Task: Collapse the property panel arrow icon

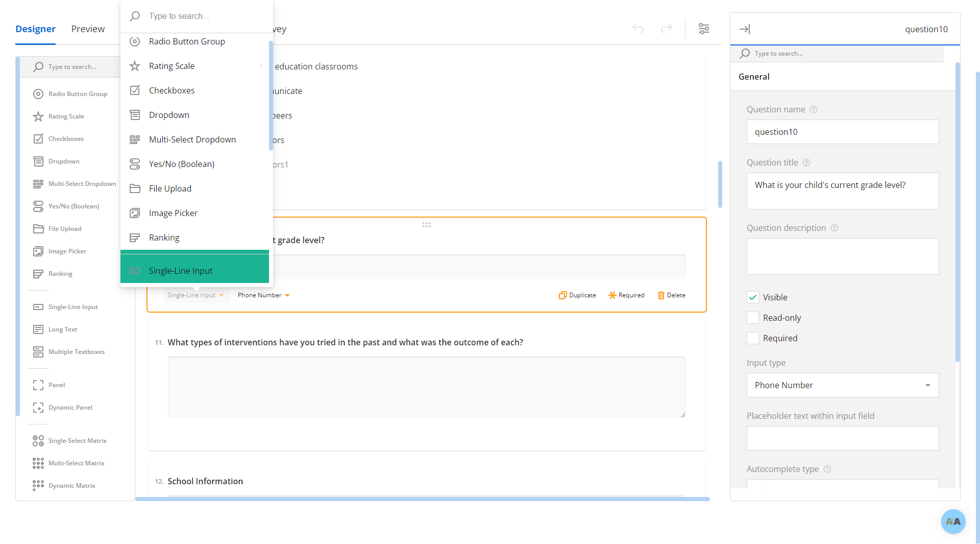Action: (745, 29)
